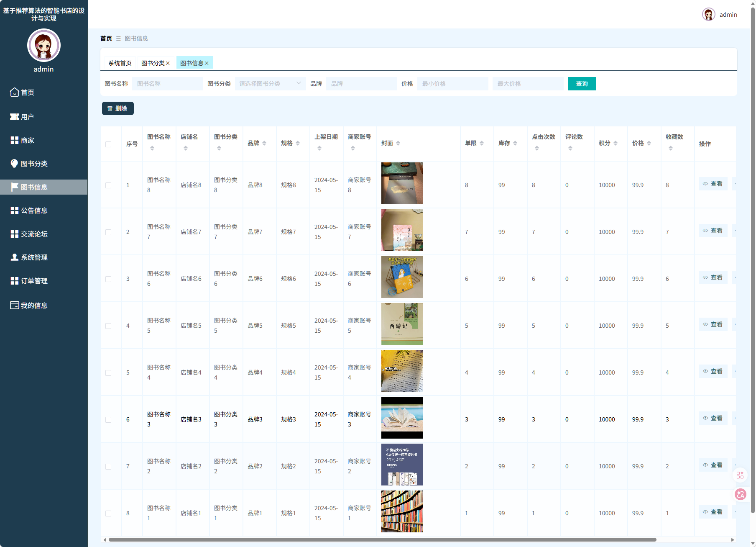Open 系统管理 person icon in sidebar
The image size is (756, 547).
[15, 257]
